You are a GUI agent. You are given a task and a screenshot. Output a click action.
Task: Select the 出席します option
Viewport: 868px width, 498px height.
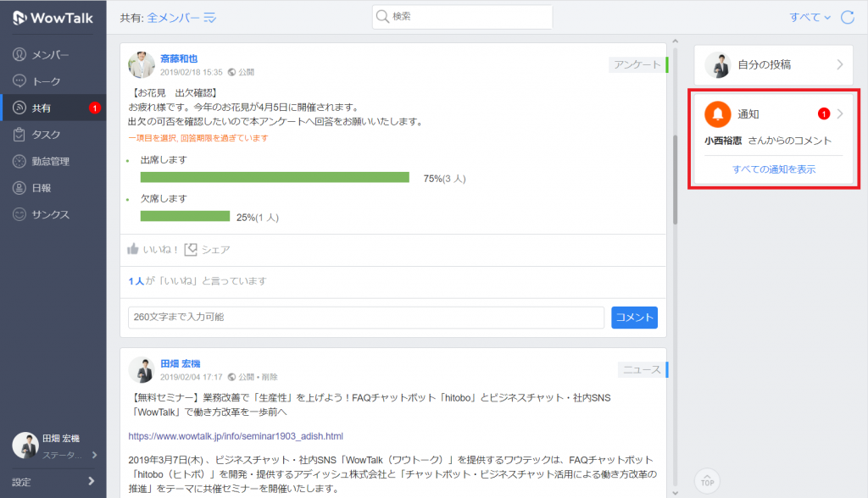[164, 160]
